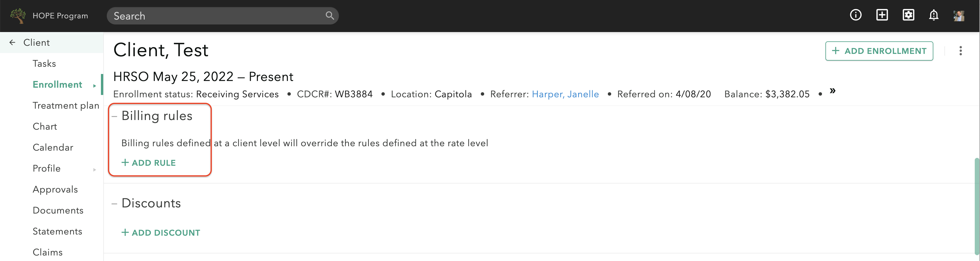Screen dimensions: 980x261
Task: Open Statements in the sidebar
Action: [x=57, y=231]
